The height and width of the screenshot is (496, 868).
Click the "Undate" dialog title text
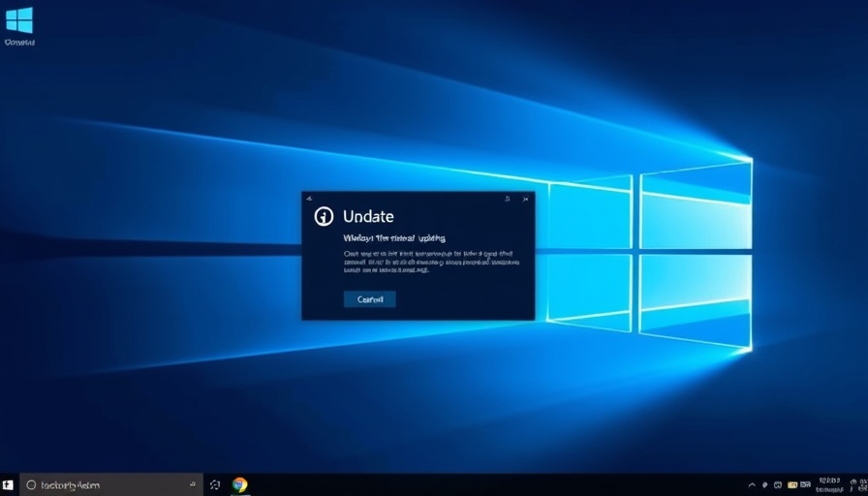pyautogui.click(x=368, y=216)
